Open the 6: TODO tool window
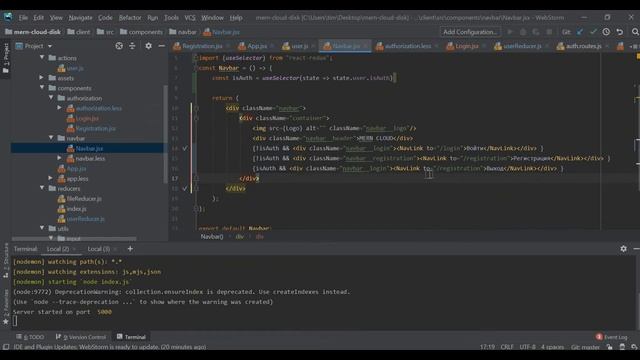Screen dimensions: 640x360 click(x=31, y=337)
